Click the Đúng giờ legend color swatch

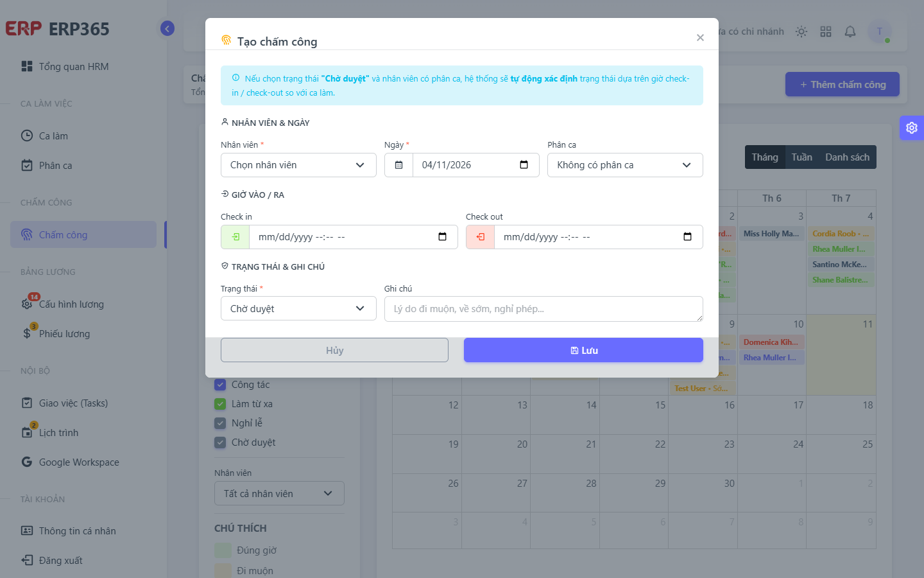click(223, 550)
